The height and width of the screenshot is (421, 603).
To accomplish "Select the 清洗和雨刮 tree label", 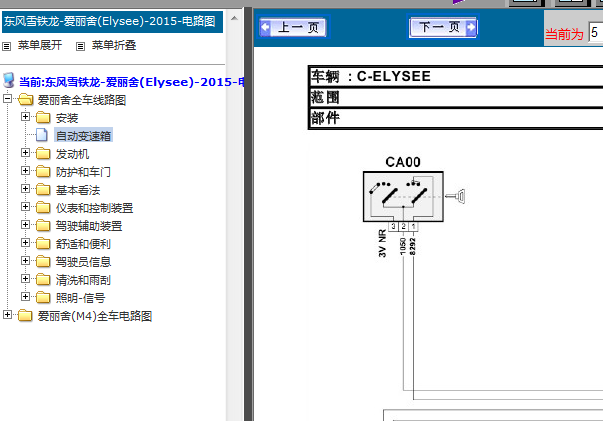I will [83, 280].
